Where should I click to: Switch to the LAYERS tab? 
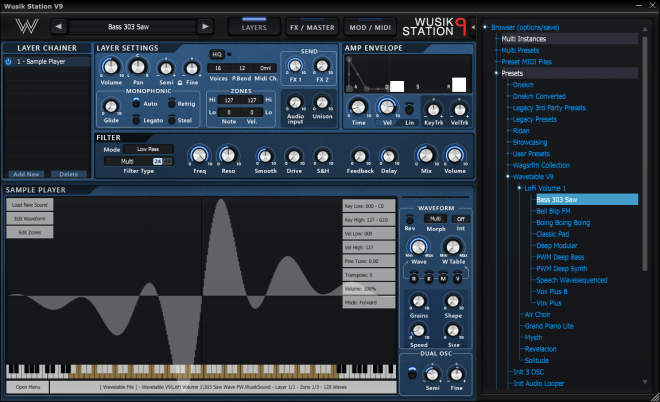coord(254,27)
